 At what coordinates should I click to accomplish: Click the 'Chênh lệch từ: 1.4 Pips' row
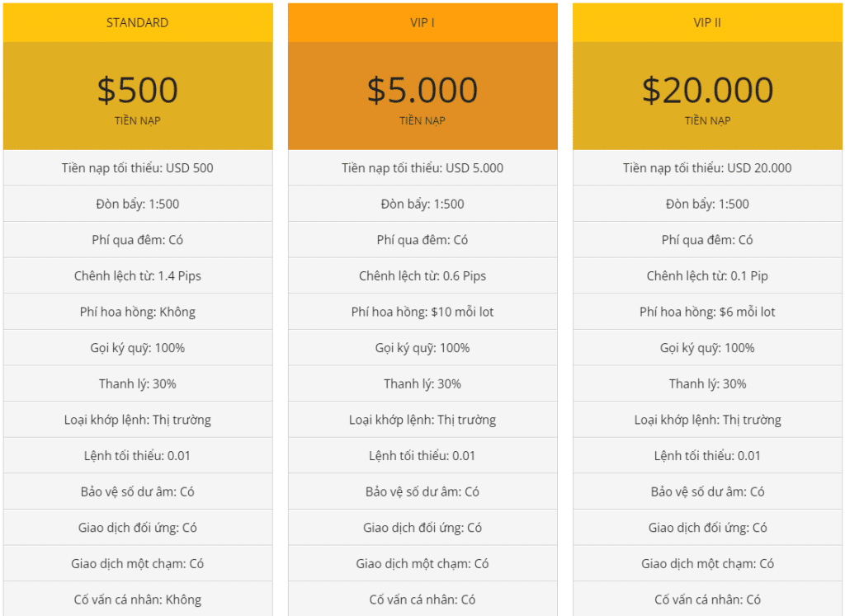(137, 276)
